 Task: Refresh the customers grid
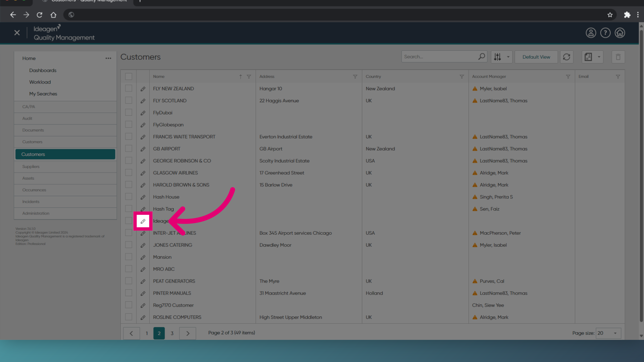[x=567, y=57]
